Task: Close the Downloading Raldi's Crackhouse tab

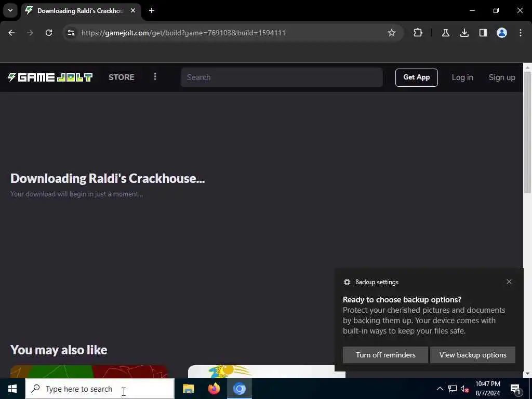Action: pos(133,10)
